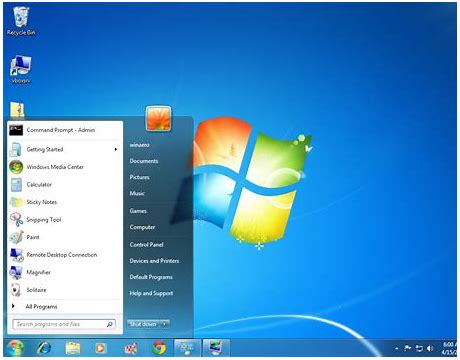The height and width of the screenshot is (360, 460).
Task: Open winaero user folder link
Action: tap(139, 145)
